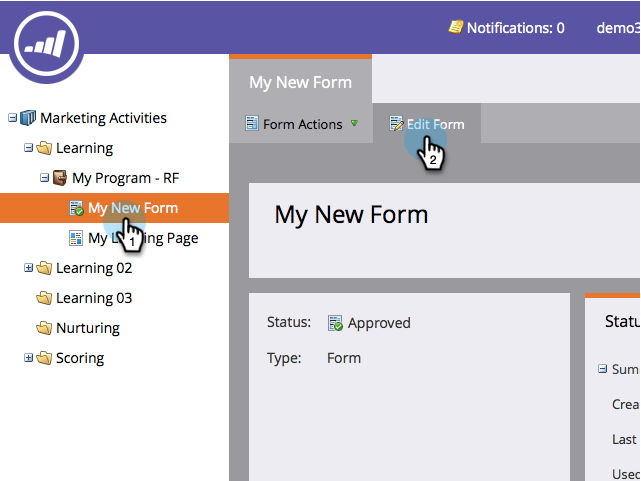Collapse the My Program - RF node
Screen dimensions: 641x481
pos(45,178)
